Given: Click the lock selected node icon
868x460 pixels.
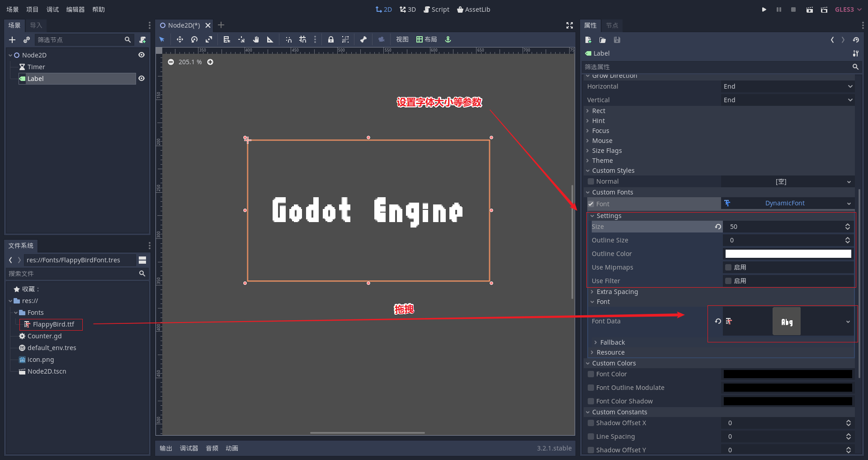Looking at the screenshot, I should (x=331, y=39).
